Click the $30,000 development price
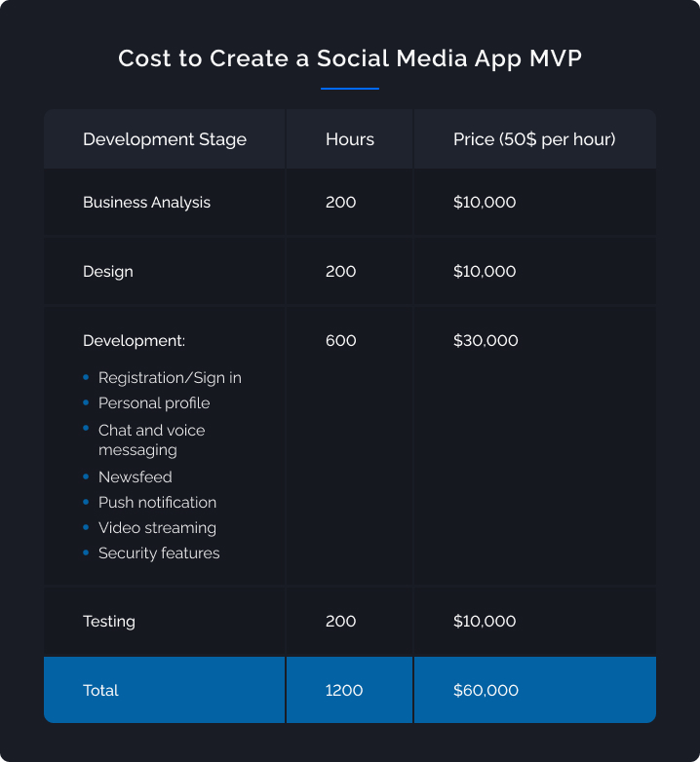Viewport: 700px width, 762px height. pyautogui.click(x=486, y=340)
